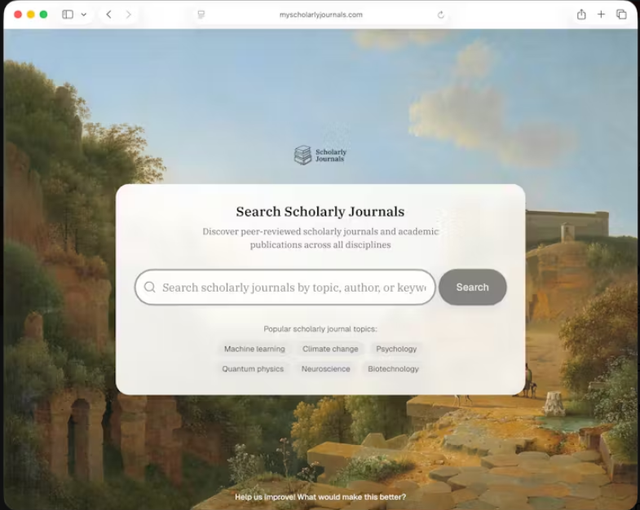Select the Neuroscience topic chip
The image size is (640, 510).
point(326,369)
